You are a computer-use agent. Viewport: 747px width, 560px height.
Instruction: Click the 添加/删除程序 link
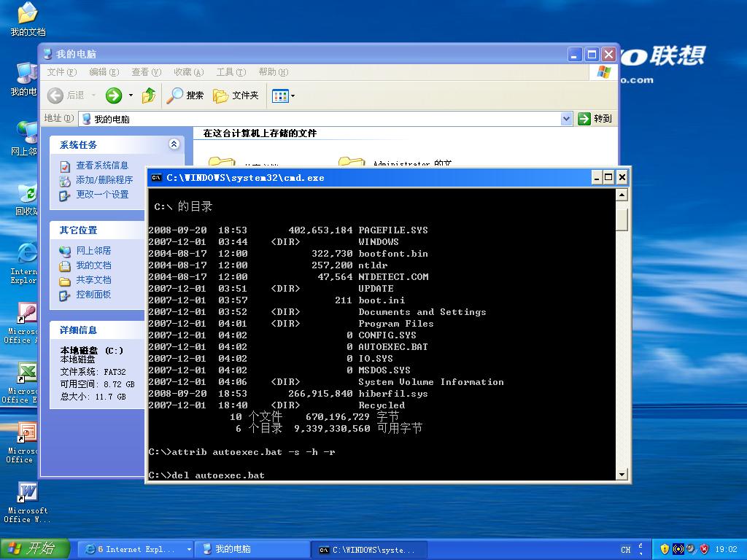(104, 180)
